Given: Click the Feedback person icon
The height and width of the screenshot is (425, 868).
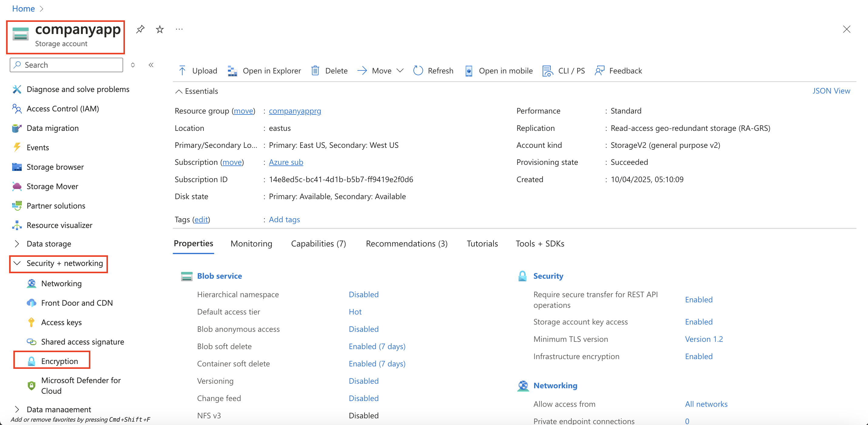Looking at the screenshot, I should (600, 70).
